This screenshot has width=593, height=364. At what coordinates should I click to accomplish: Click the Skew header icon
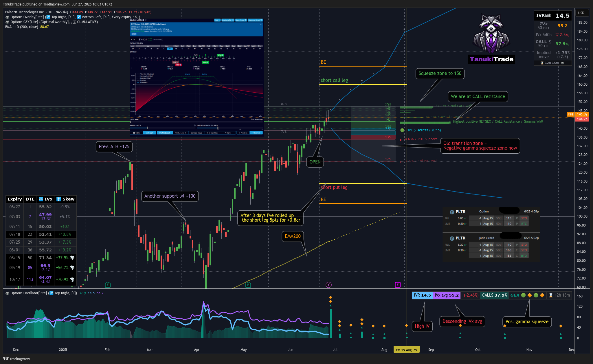pos(59,199)
